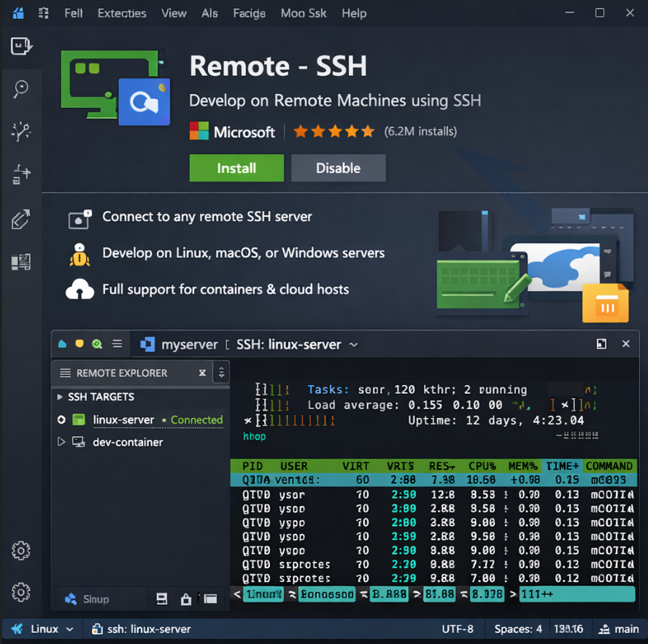Click Spaces: 4 in status bar
The image size is (648, 644).
tap(518, 629)
